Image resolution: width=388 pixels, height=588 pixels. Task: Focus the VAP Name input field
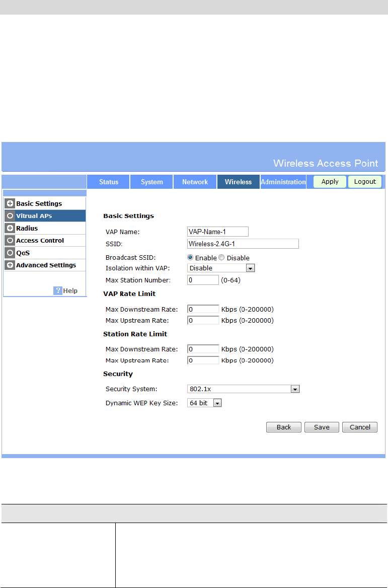[218, 232]
